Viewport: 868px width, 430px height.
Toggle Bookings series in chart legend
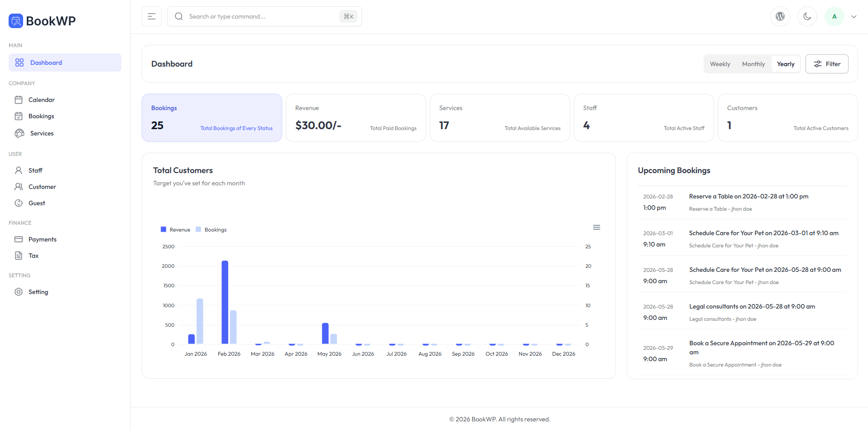click(211, 230)
